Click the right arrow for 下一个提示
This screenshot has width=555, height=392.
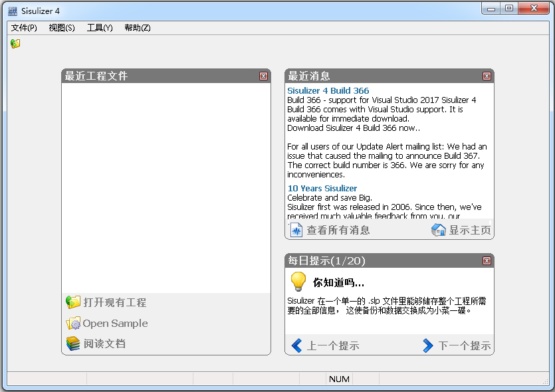click(x=428, y=345)
